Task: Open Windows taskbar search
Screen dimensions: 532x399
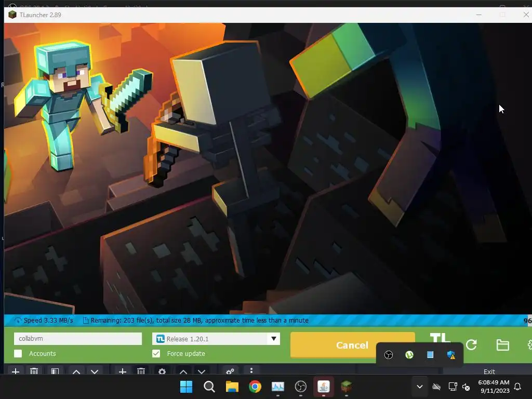Action: [209, 387]
